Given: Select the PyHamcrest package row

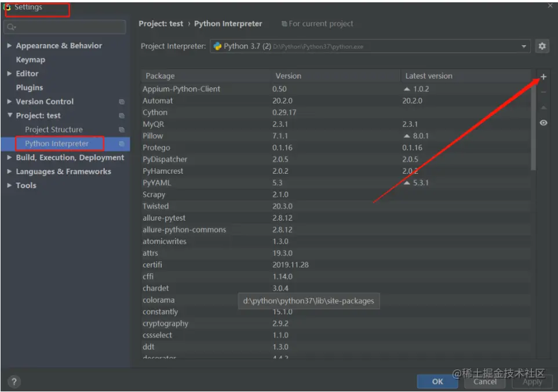Looking at the screenshot, I should (x=335, y=171).
